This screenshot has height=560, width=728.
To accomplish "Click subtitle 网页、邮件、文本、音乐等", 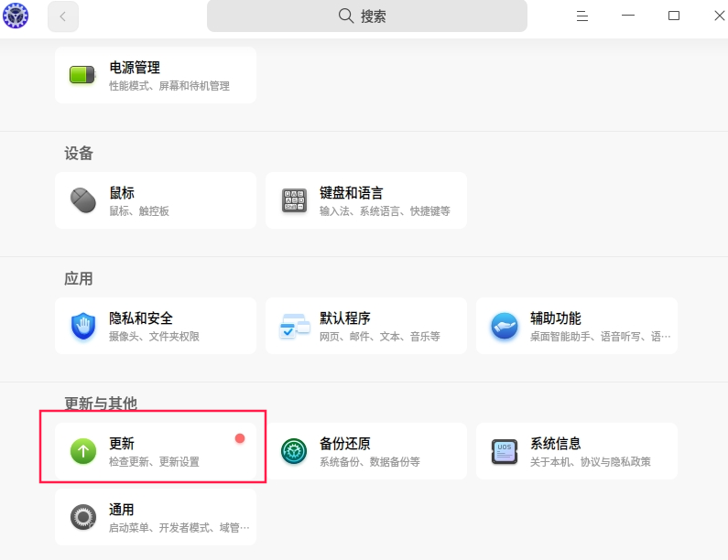I will (x=380, y=337).
